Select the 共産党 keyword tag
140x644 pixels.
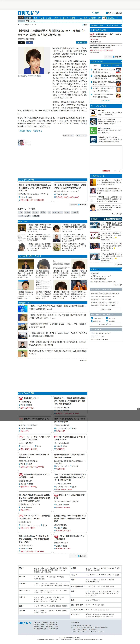click(x=35, y=212)
